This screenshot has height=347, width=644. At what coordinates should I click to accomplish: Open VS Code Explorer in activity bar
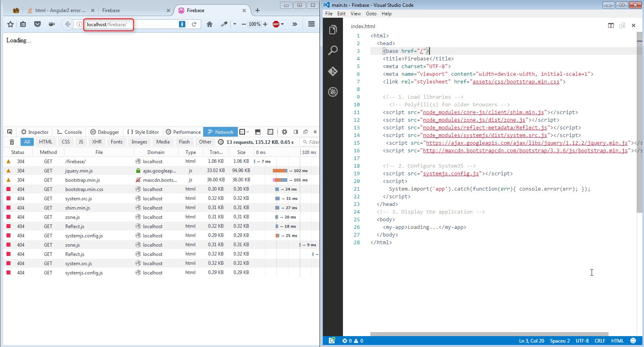(333, 30)
